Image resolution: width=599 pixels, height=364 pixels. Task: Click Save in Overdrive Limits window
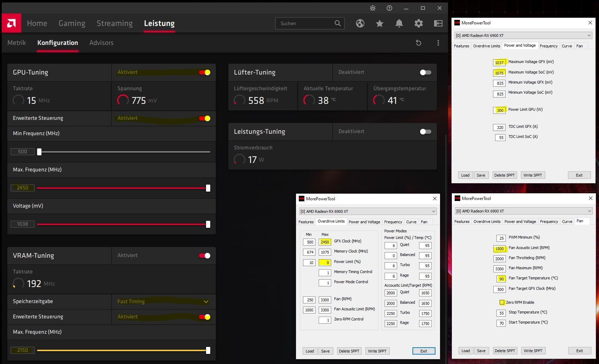(325, 351)
